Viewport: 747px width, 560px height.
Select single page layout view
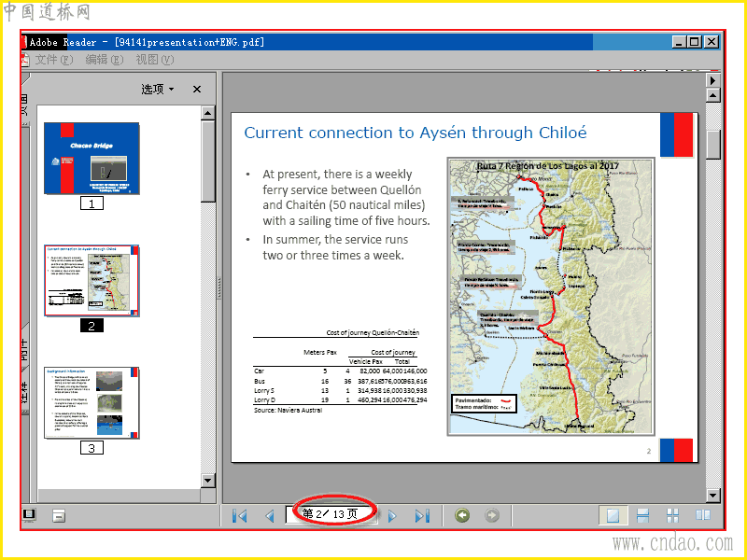pos(613,515)
